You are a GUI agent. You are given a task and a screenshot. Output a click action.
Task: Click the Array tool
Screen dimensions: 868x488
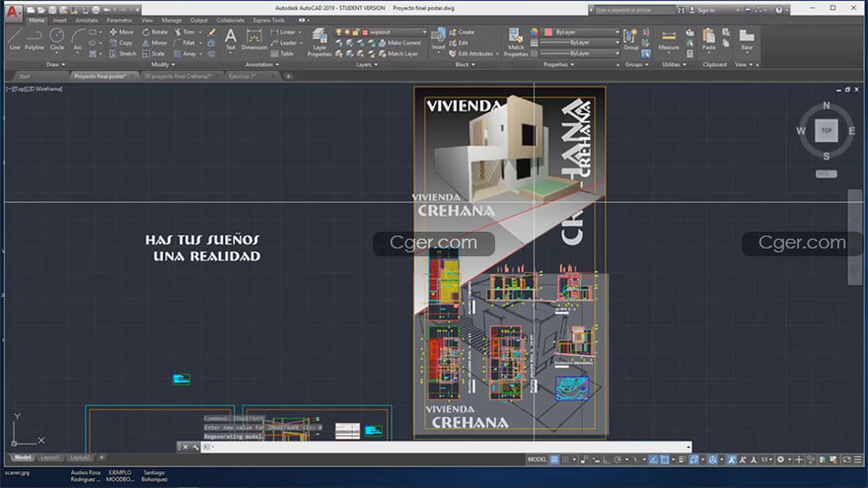pos(184,53)
